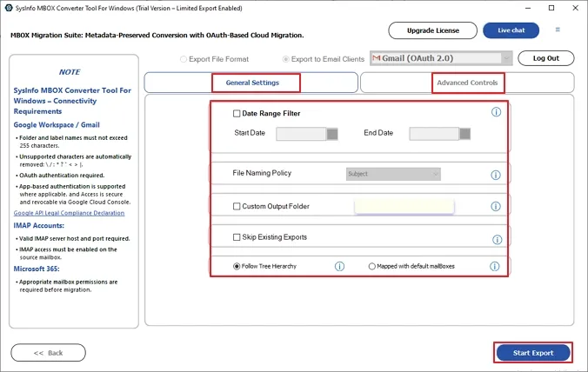Click the Follow Tree Hierarchy info icon
The image size is (588, 372).
(339, 266)
